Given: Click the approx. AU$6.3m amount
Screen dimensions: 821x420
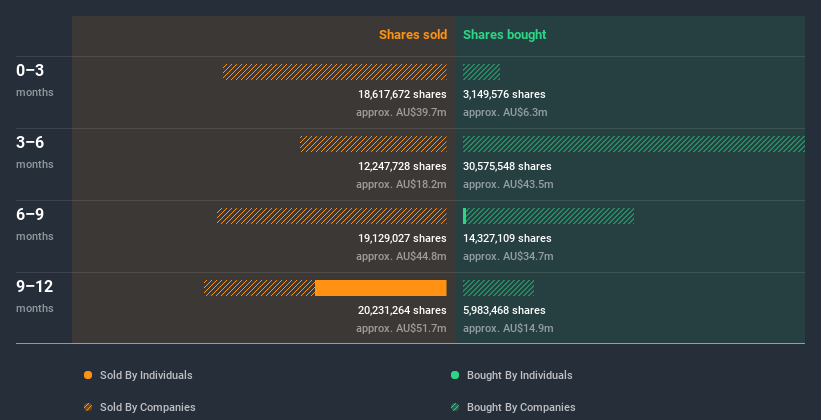Looking at the screenshot, I should tap(505, 112).
